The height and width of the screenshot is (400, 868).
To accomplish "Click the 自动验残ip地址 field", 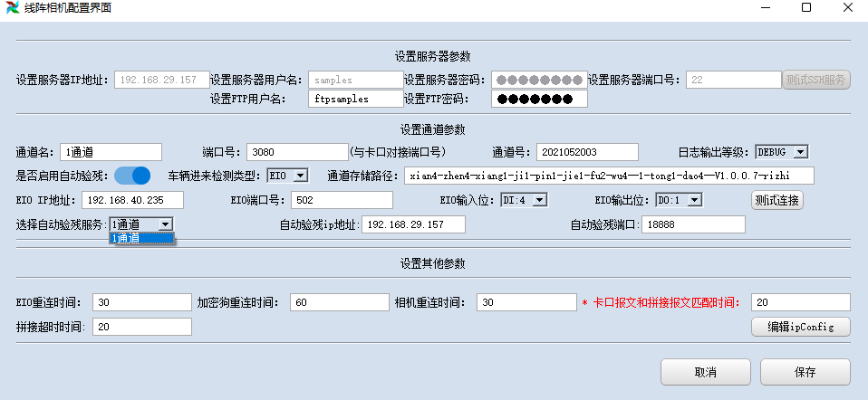I will click(x=413, y=224).
